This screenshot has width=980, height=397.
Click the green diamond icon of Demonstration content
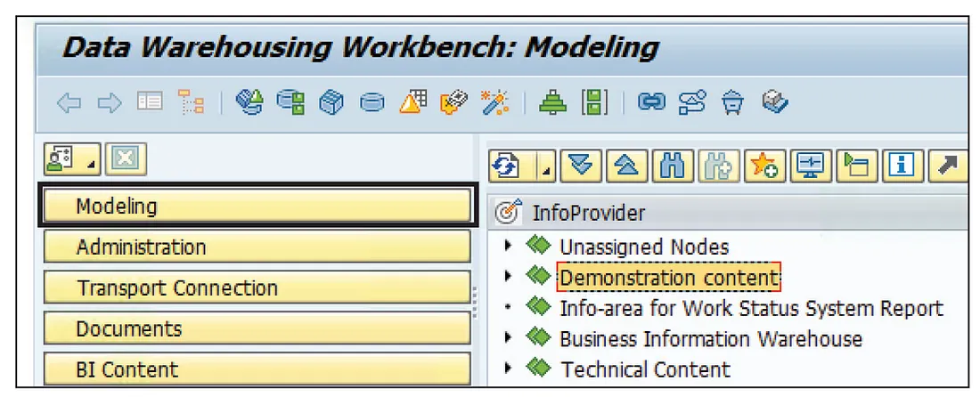537,275
